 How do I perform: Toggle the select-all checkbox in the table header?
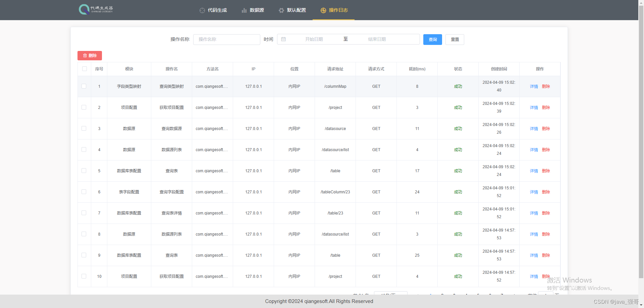click(x=85, y=69)
